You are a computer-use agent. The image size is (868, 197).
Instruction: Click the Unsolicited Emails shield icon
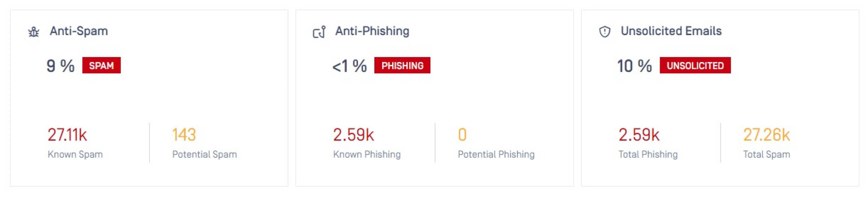605,32
